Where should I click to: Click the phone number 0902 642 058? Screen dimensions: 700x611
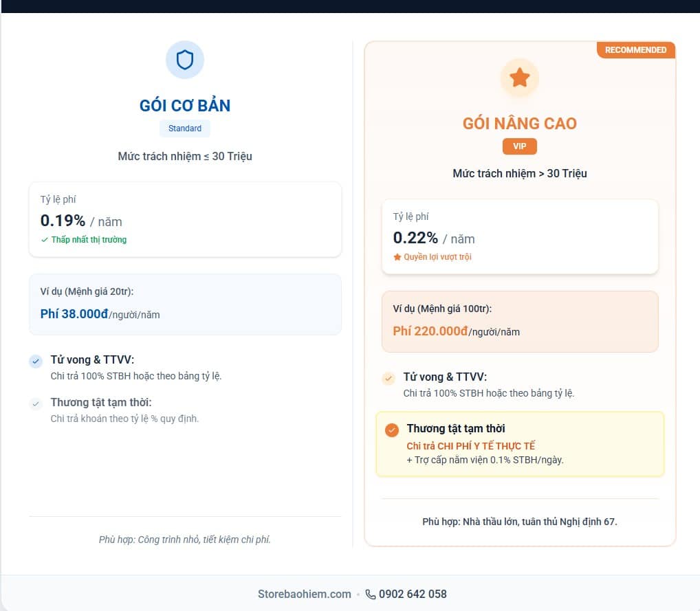[x=413, y=594]
